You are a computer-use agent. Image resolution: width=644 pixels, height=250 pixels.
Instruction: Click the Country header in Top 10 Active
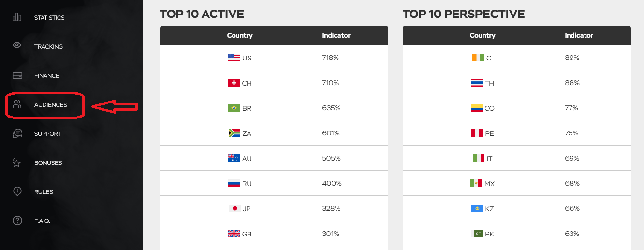coord(240,35)
